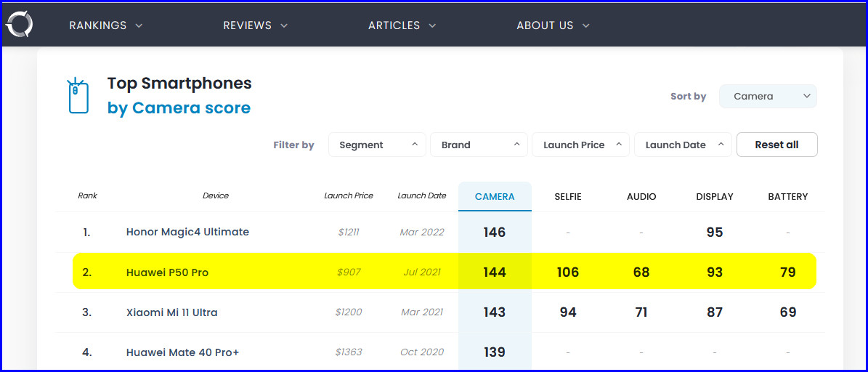Click Huawei P50 Pro display score 93

[x=715, y=272]
